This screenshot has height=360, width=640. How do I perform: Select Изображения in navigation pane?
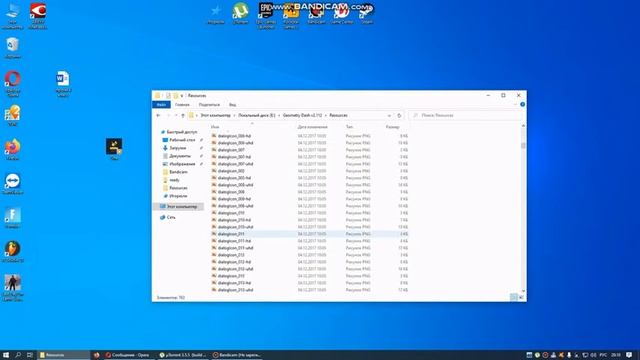click(182, 164)
